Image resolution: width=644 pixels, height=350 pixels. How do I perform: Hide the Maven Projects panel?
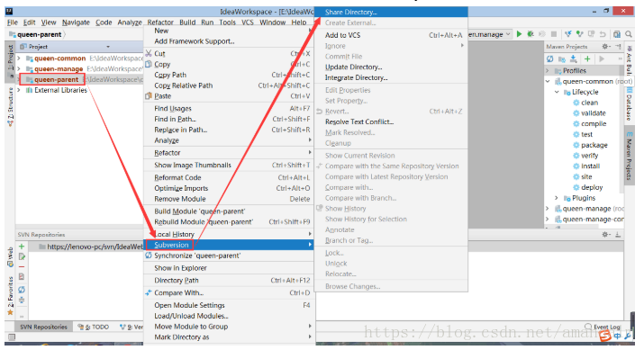(618, 47)
